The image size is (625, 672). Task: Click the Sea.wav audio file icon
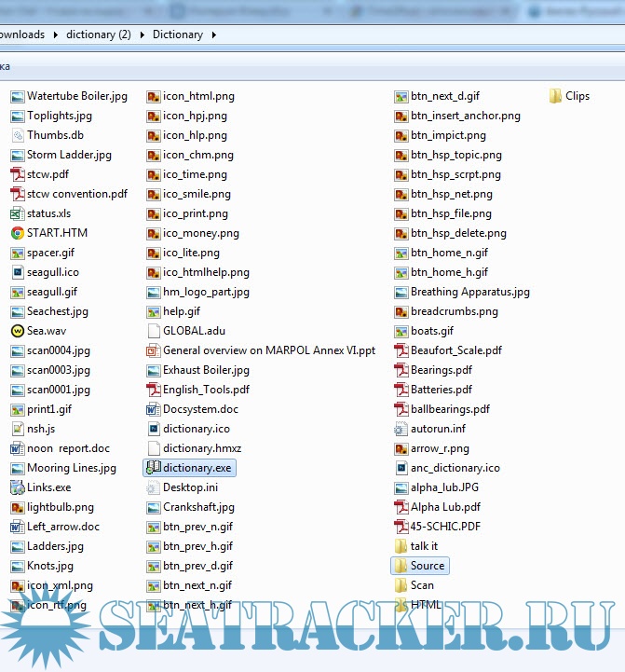point(18,331)
